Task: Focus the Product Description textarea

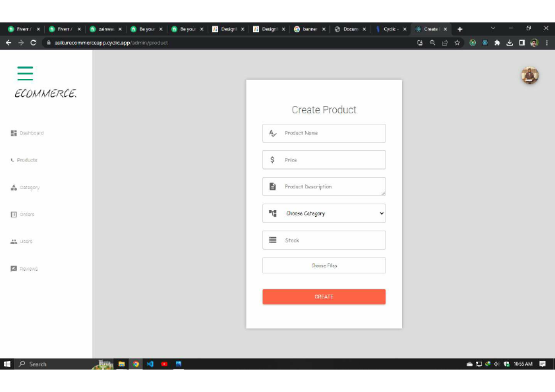Action: 324,186
